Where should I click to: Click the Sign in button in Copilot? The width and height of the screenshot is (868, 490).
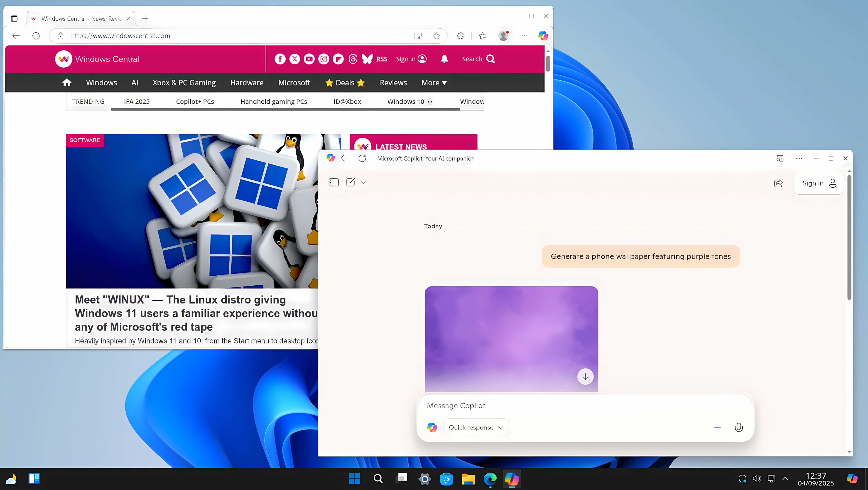819,183
